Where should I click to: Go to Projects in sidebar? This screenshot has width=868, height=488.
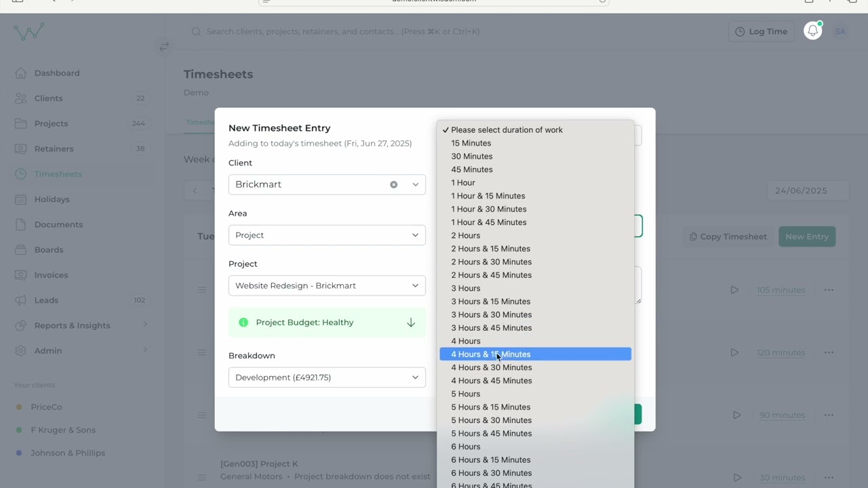pos(51,123)
